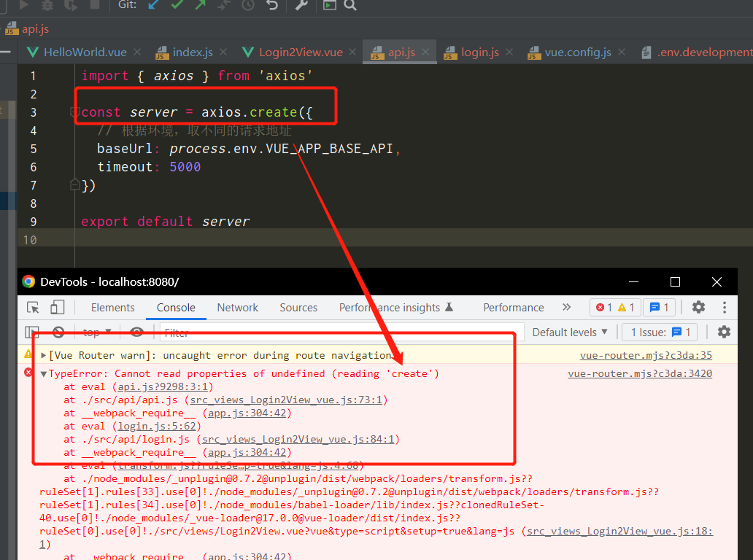Click the search everywhere magnifier icon
The width and height of the screenshot is (753, 560).
pyautogui.click(x=350, y=5)
